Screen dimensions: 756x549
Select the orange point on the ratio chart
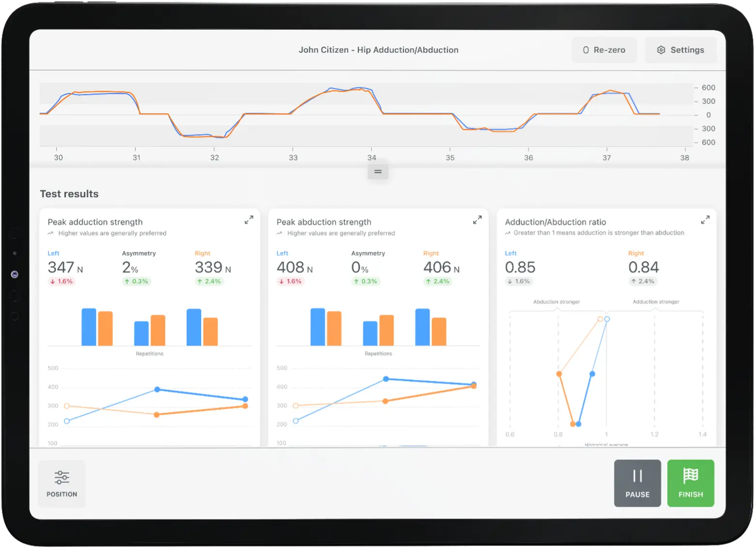click(559, 374)
